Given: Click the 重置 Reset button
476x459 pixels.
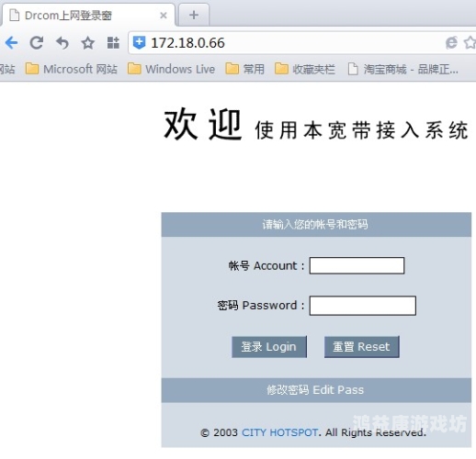Looking at the screenshot, I should coord(362,347).
